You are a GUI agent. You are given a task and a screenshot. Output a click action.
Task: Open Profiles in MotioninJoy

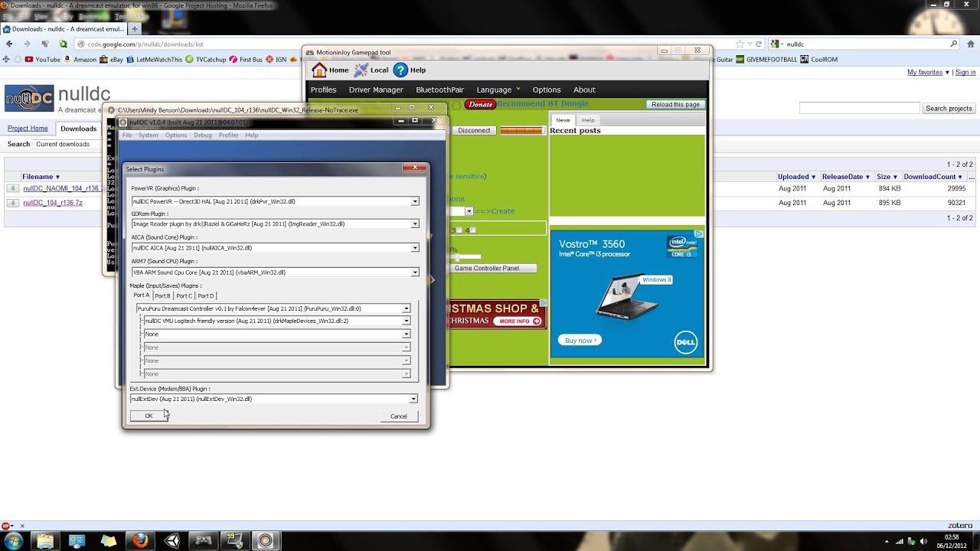(323, 90)
